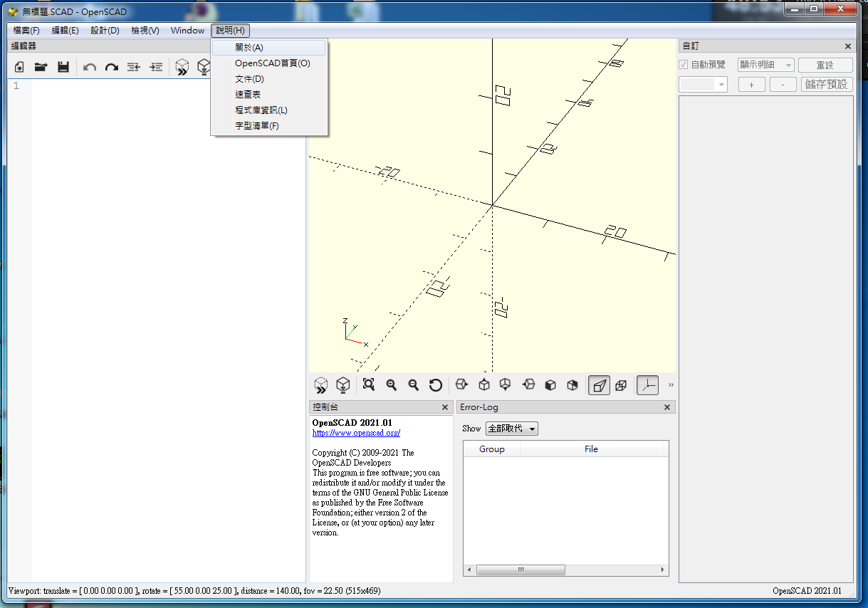Open the Show 全部取代 dropdown in Error-Log
Viewport: 868px width, 608px height.
512,429
